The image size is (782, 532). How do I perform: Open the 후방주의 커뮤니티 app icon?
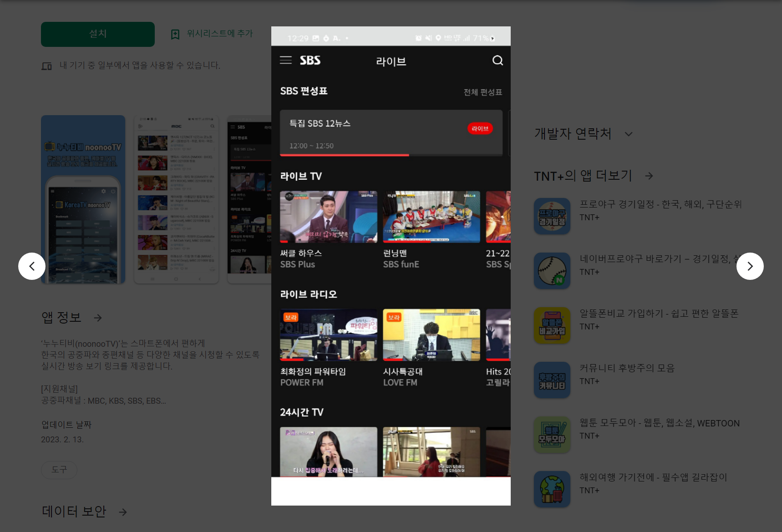552,380
